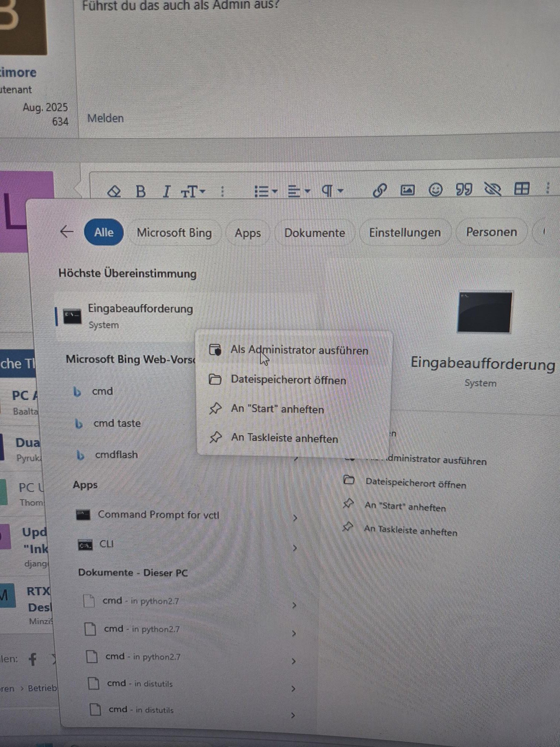Click the large command prompt preview icon
The height and width of the screenshot is (747, 560).
coord(485,313)
